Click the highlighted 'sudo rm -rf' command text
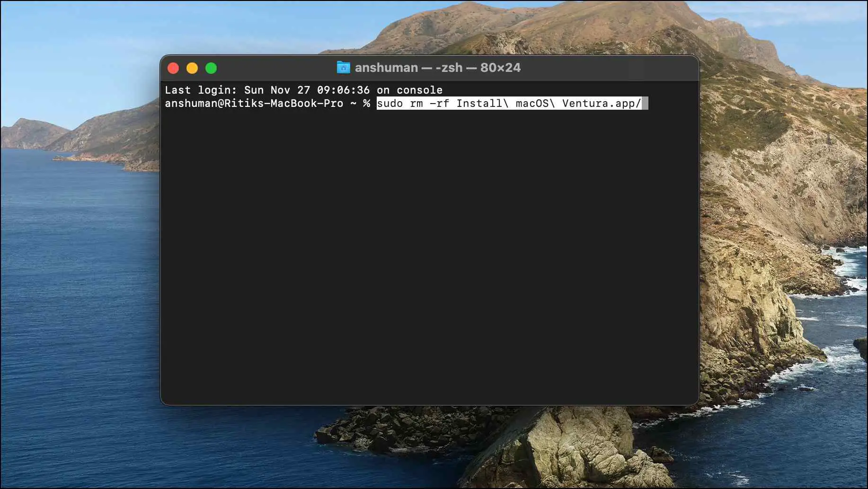This screenshot has width=868, height=489. coord(509,103)
